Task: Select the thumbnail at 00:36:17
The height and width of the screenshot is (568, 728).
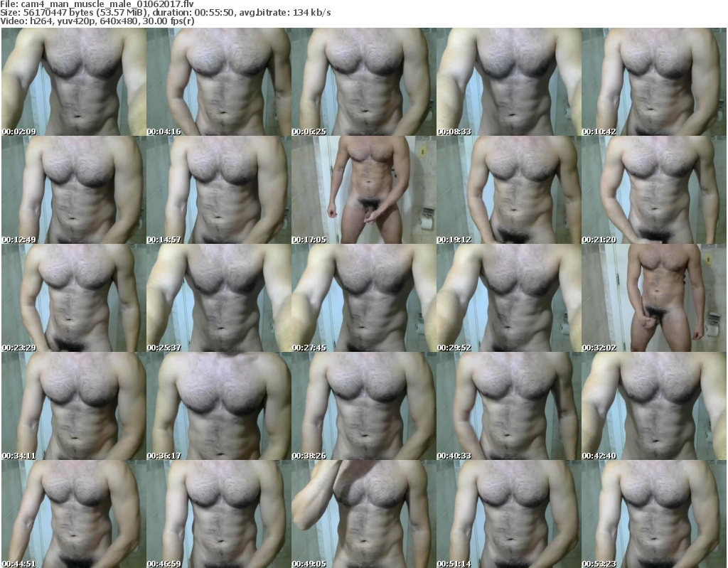Action: click(219, 407)
